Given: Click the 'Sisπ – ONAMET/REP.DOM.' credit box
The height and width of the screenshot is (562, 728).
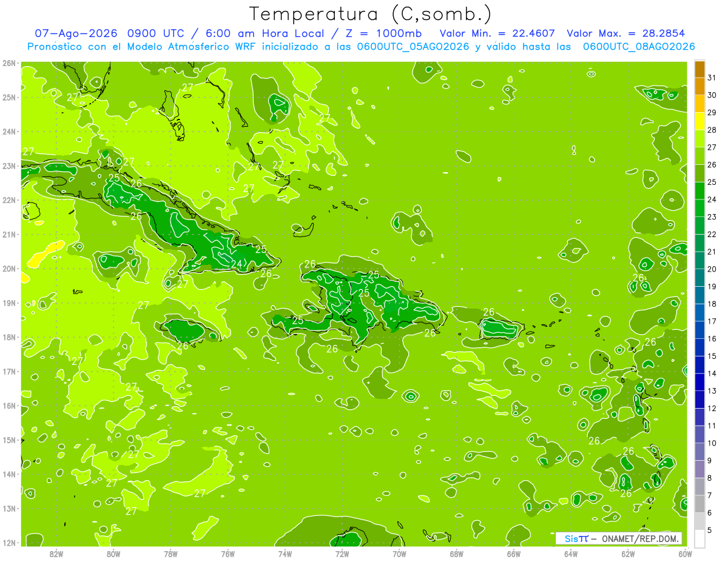Looking at the screenshot, I should tap(619, 538).
